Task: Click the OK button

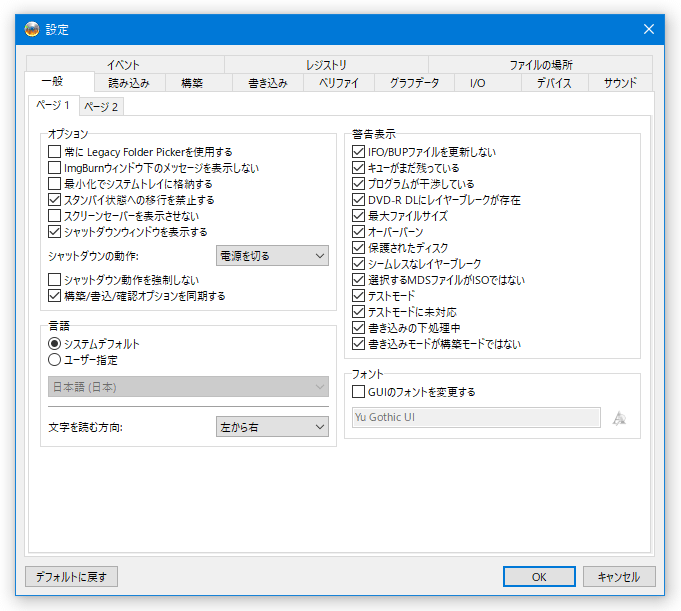Action: (539, 577)
